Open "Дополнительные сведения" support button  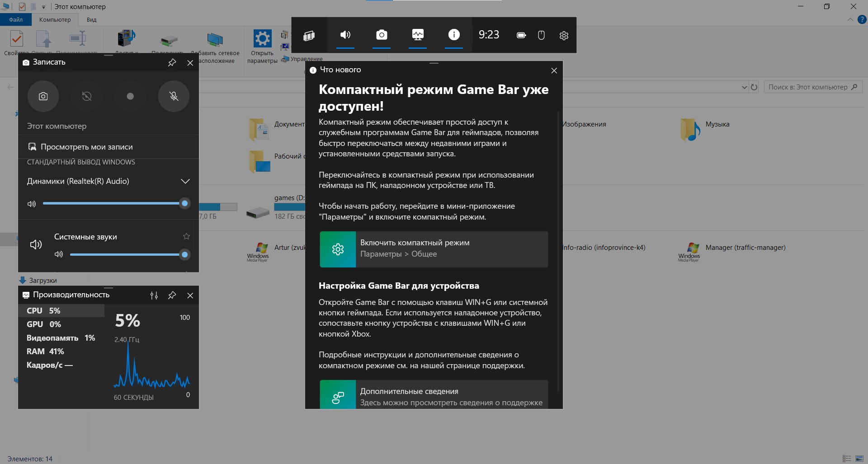pyautogui.click(x=434, y=394)
